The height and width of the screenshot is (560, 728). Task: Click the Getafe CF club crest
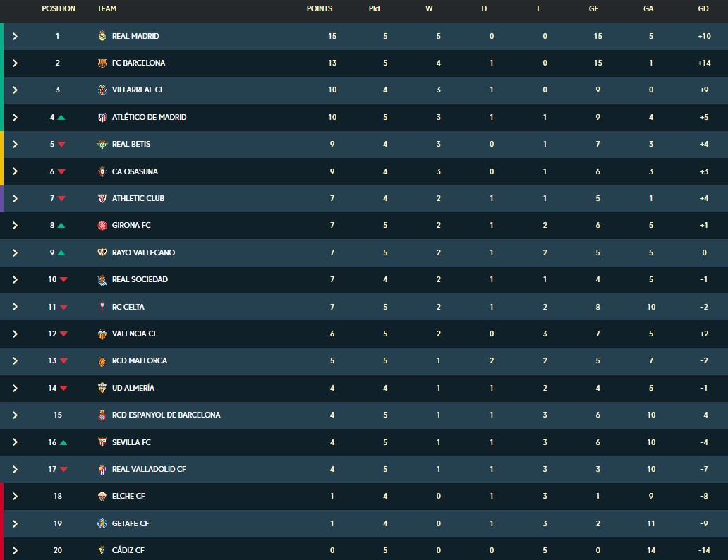(x=102, y=523)
